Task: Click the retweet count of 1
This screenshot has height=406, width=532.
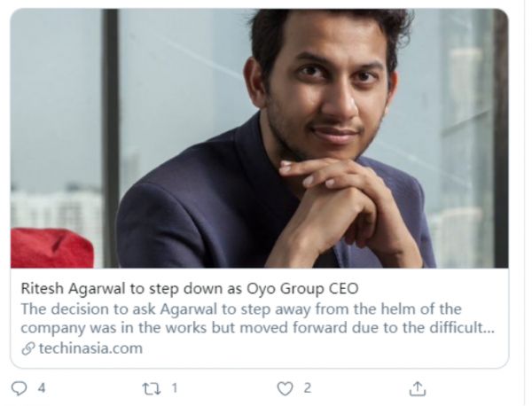Action: pyautogui.click(x=174, y=388)
